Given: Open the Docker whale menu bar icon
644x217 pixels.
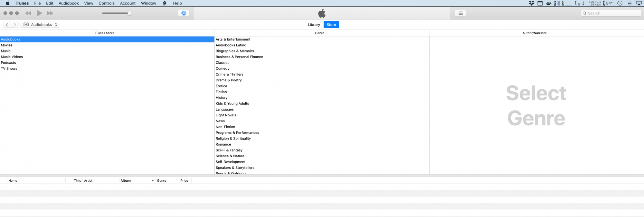Looking at the screenshot, I should 549,3.
